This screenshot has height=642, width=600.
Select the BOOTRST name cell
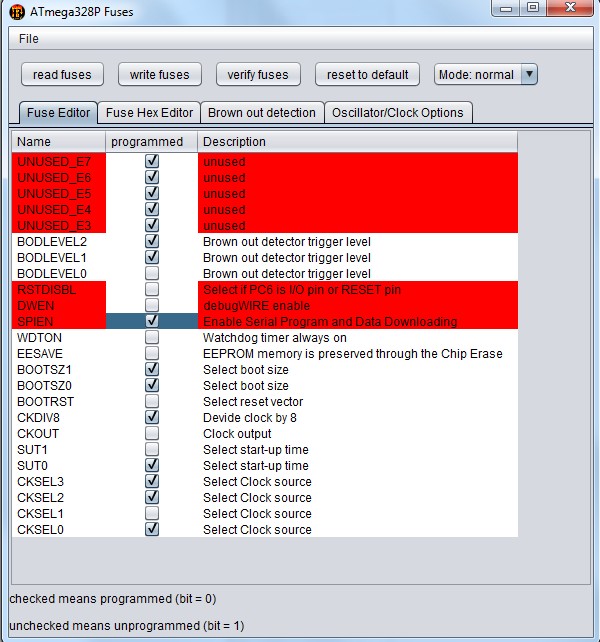59,402
